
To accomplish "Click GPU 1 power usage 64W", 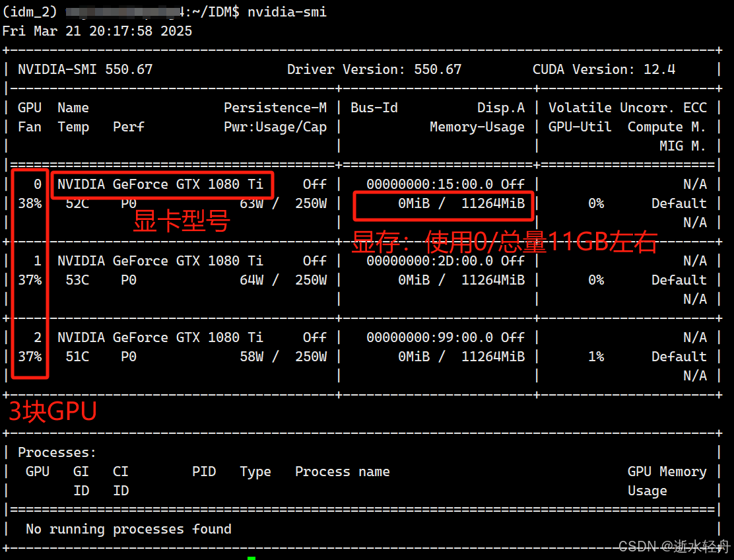I will pos(252,280).
